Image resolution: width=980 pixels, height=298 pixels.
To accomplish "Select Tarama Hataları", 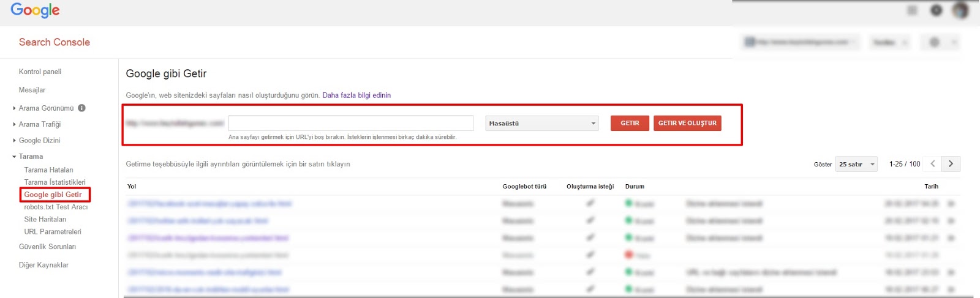I will click(x=48, y=170).
